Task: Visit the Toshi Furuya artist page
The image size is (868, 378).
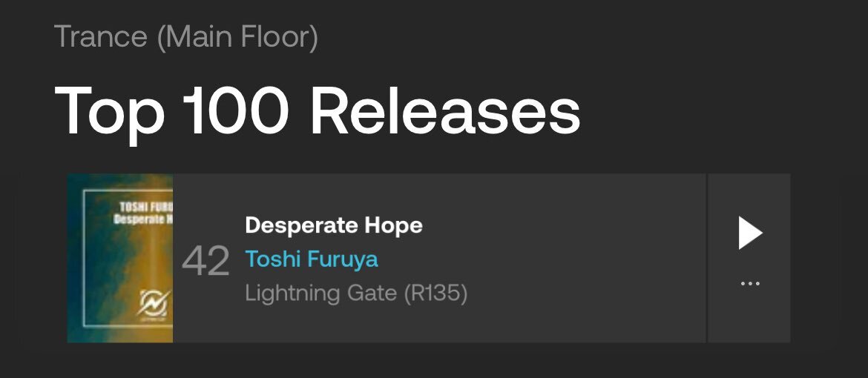Action: click(312, 259)
